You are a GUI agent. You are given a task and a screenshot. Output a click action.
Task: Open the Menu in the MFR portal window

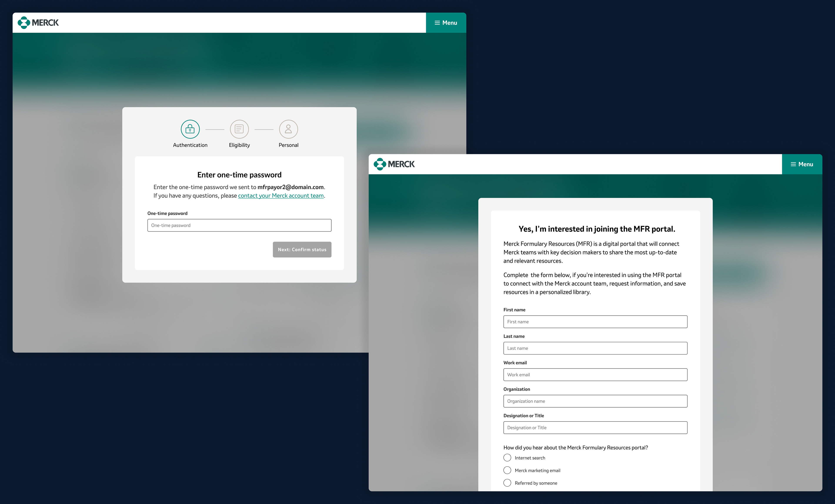click(802, 164)
